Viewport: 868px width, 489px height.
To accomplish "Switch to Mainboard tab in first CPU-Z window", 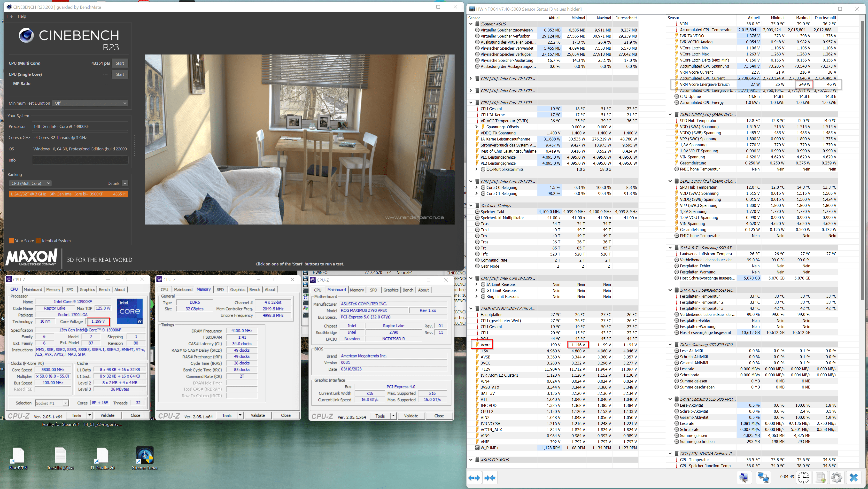I will click(33, 289).
